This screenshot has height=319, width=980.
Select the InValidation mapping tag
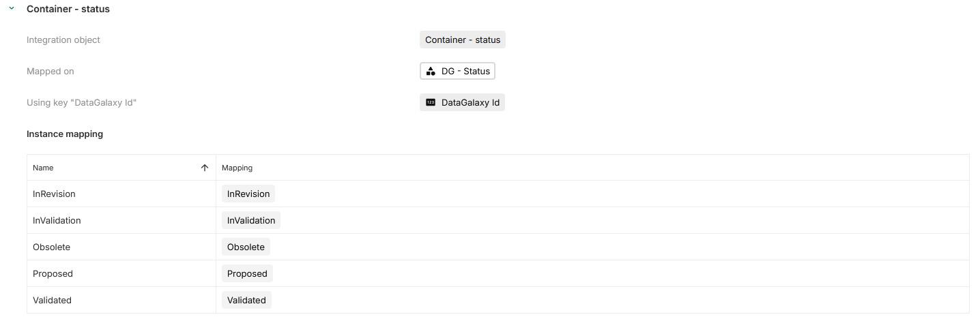[251, 220]
